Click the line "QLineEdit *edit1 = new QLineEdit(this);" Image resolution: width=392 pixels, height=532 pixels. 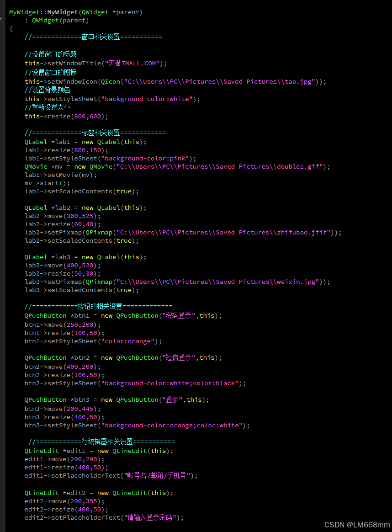(99, 451)
